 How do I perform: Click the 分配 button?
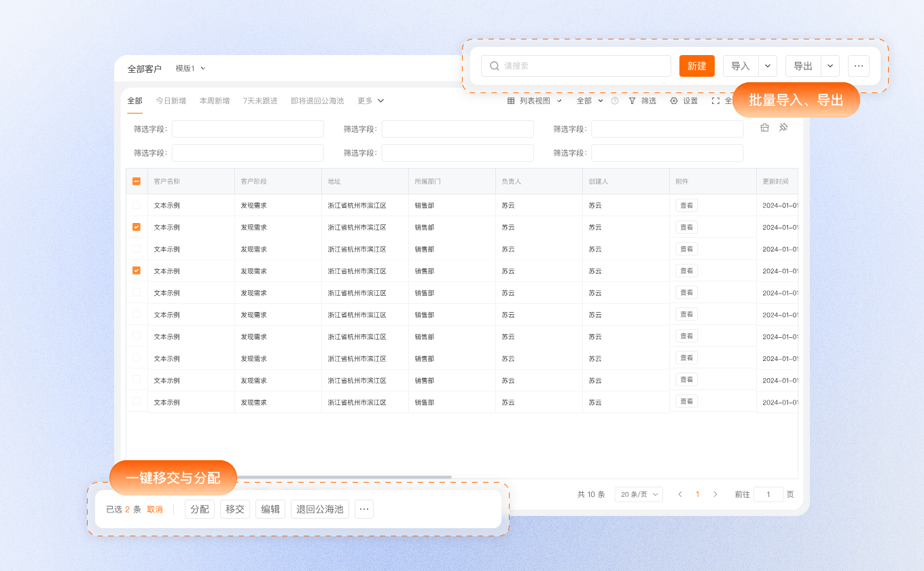(x=200, y=509)
